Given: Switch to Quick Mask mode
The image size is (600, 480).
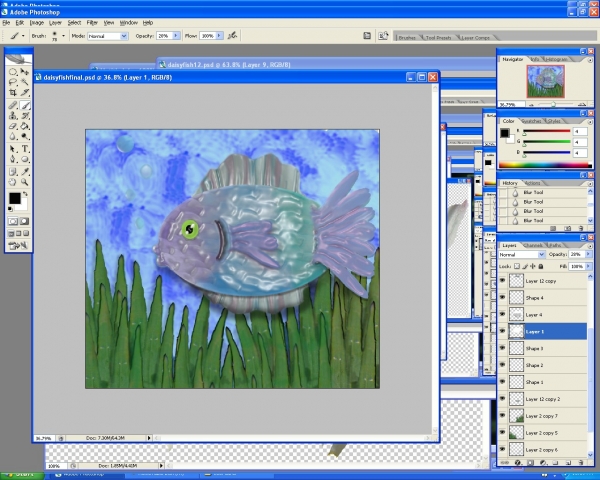Looking at the screenshot, I should click(x=24, y=221).
